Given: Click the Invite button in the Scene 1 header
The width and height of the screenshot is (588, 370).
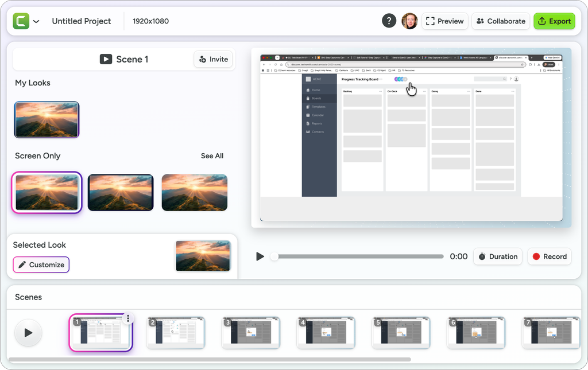Looking at the screenshot, I should pyautogui.click(x=214, y=59).
